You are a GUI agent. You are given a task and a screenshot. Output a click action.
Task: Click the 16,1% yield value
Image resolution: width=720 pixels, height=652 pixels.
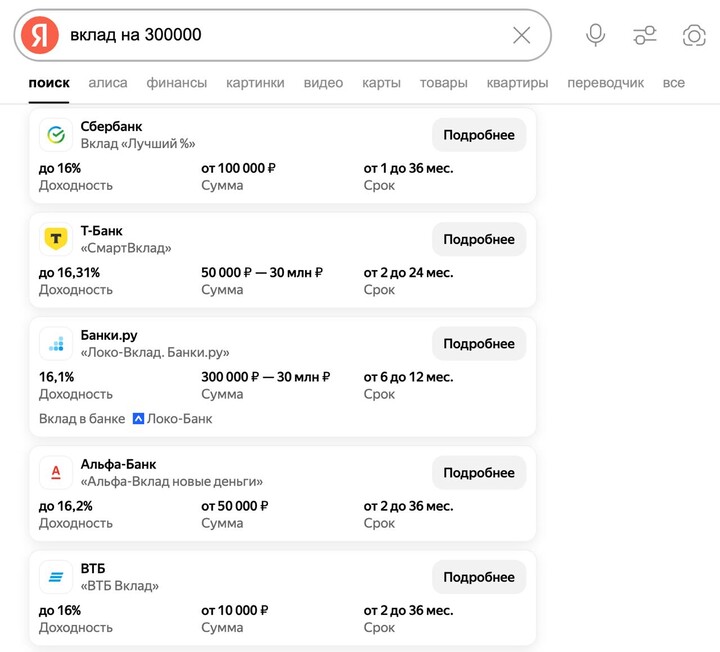coord(56,377)
